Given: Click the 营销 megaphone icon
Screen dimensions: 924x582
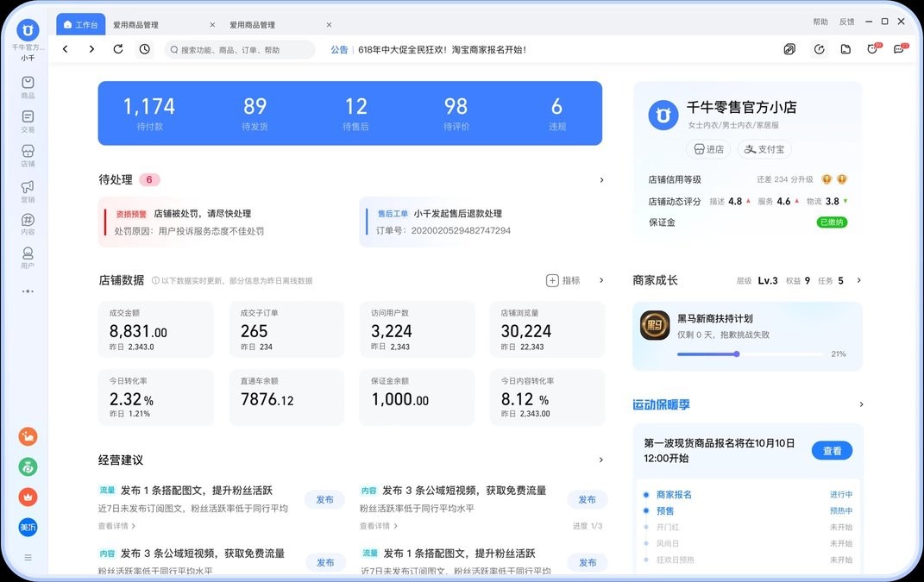Looking at the screenshot, I should point(27,189).
